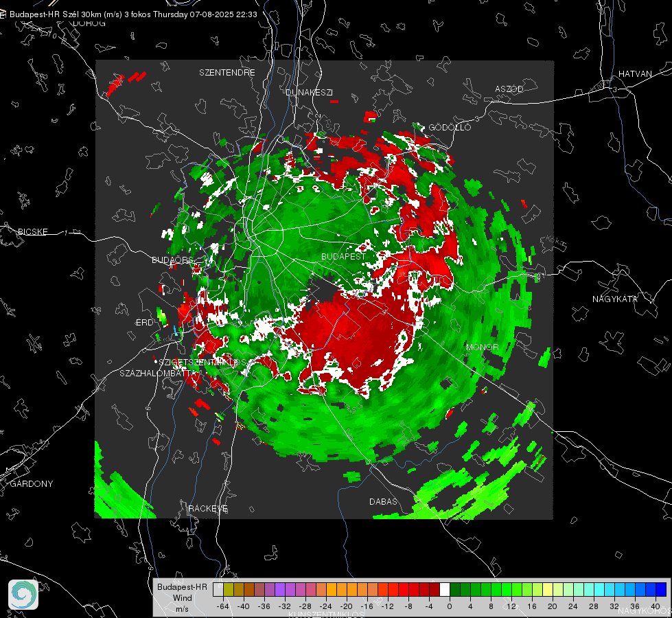Click the 'Wind' legend caption
672x618 pixels.
182,598
